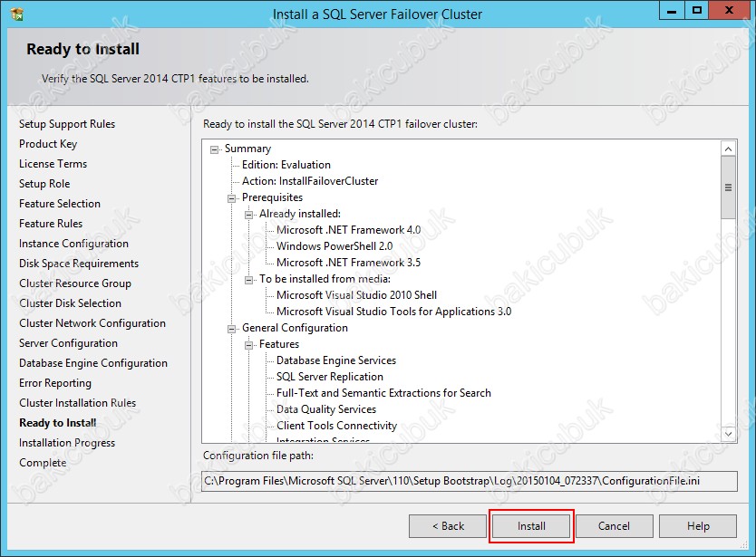Select SQL Server Replication item
The height and width of the screenshot is (557, 756).
click(x=330, y=377)
